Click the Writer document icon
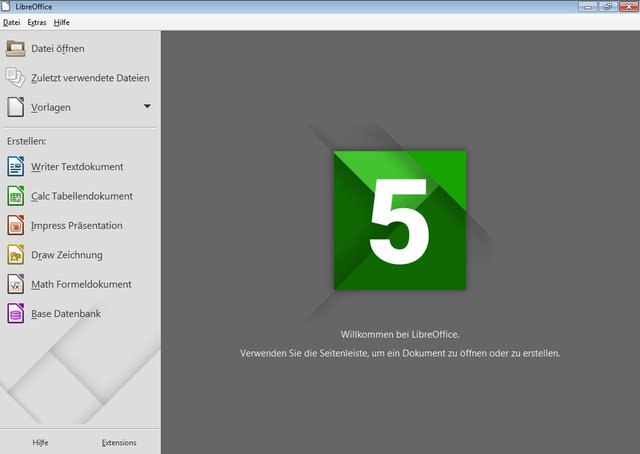 (x=16, y=166)
